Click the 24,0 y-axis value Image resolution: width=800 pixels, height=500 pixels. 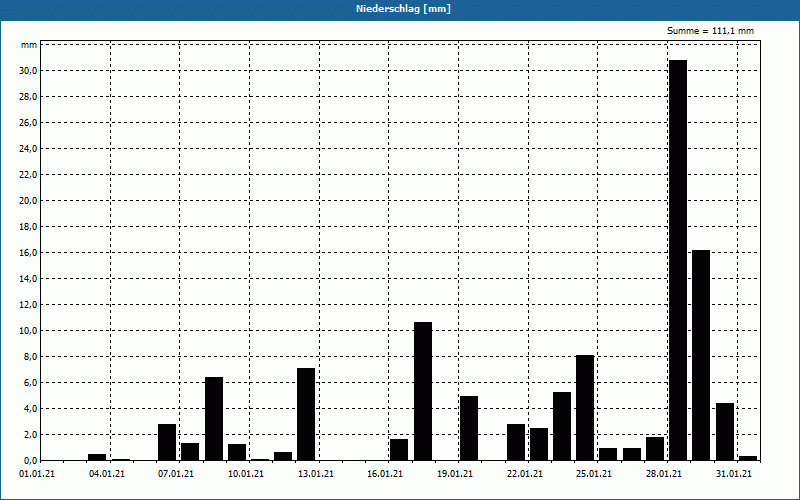[28, 149]
